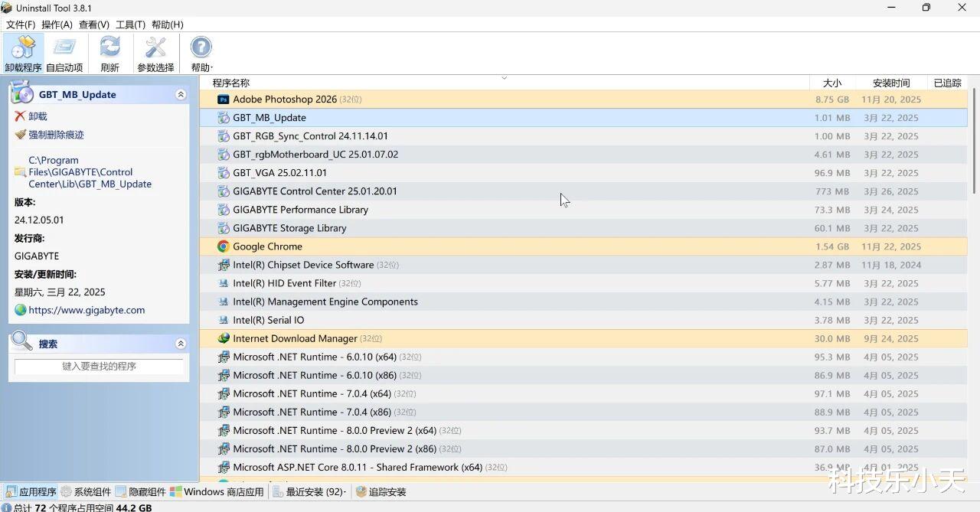Viewport: 980px width, 512px height.
Task: Select Microsoft .NET Runtime - 8.0.0 Preview 2 (x86)
Action: (583, 448)
